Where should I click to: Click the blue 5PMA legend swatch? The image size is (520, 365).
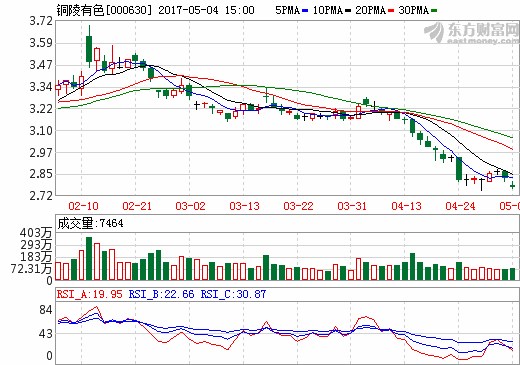pos(305,11)
